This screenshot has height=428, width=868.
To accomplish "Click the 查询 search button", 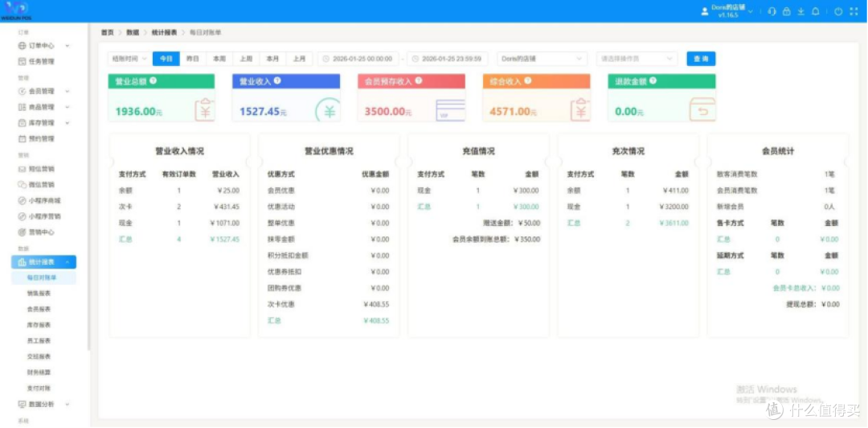I will [701, 59].
